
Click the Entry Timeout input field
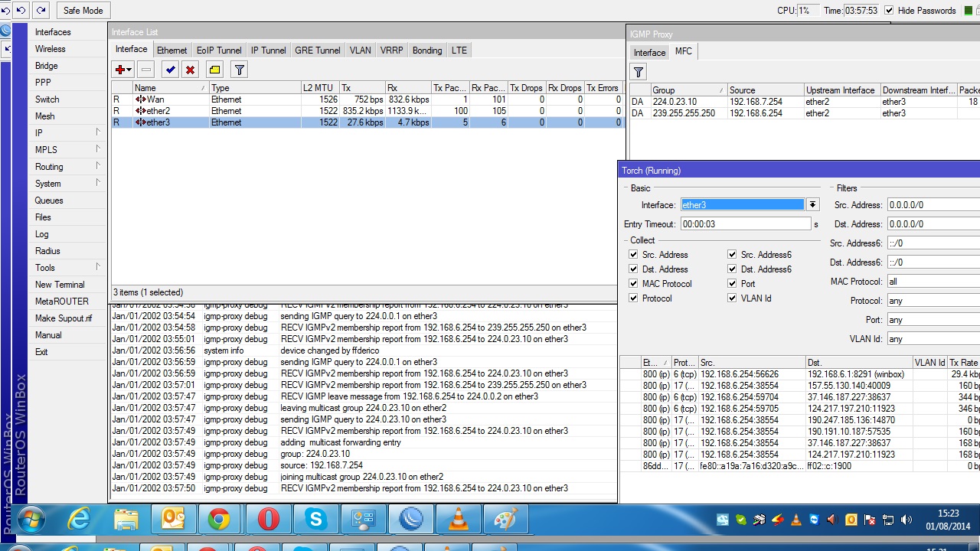click(745, 224)
